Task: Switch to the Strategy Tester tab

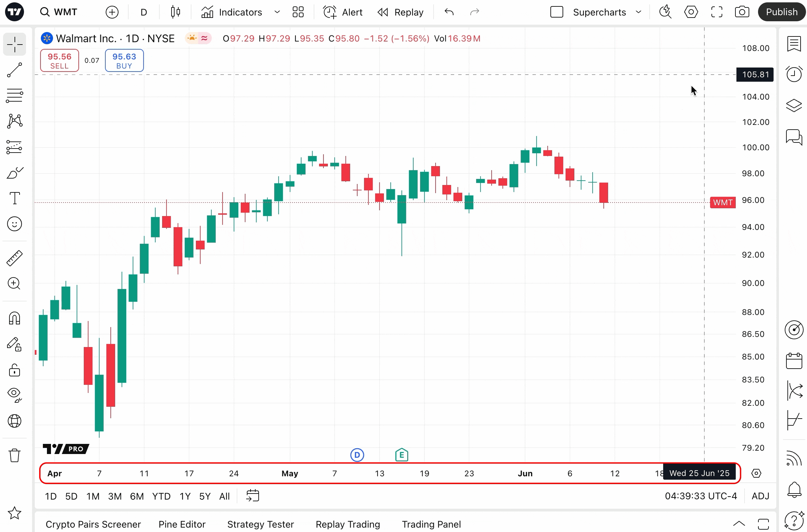Action: tap(260, 524)
